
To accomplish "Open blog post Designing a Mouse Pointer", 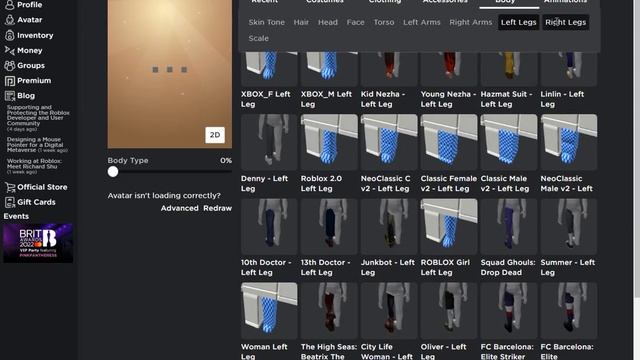I will point(37,145).
